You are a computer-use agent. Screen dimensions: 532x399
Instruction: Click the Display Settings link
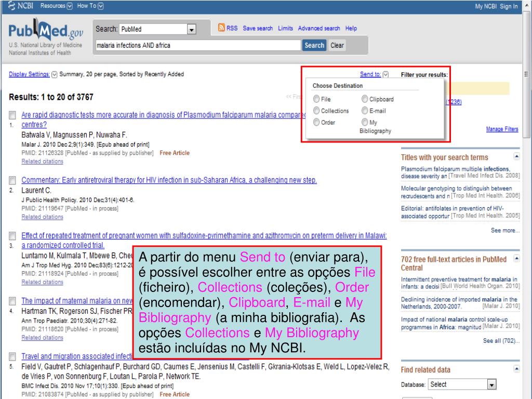[x=29, y=74]
